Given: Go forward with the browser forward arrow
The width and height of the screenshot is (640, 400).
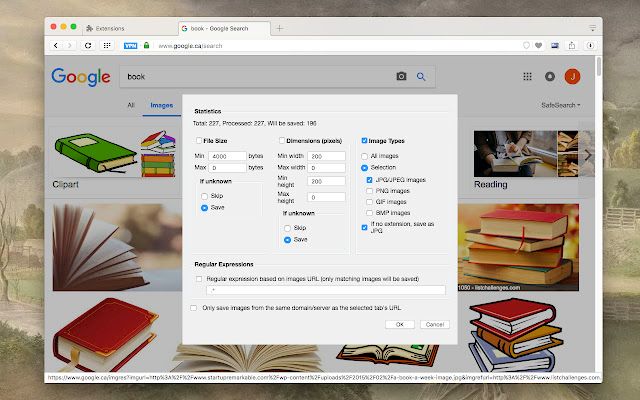Looking at the screenshot, I should pyautogui.click(x=70, y=45).
